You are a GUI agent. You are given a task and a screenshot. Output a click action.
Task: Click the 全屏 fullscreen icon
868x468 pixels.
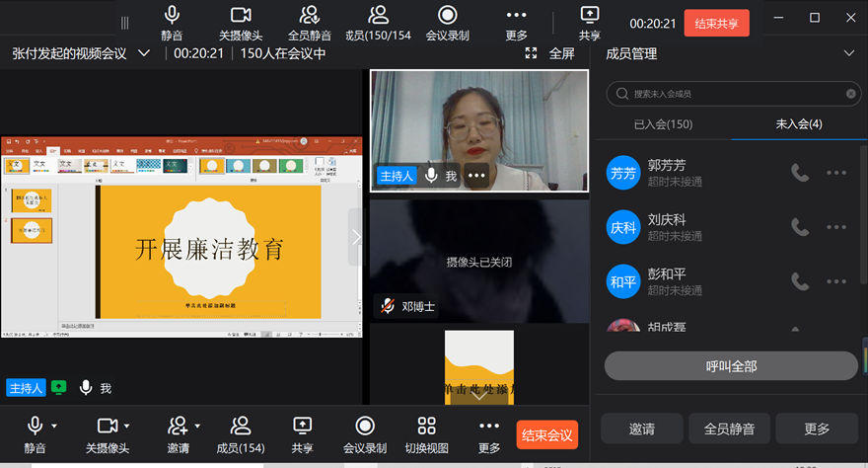(x=532, y=53)
